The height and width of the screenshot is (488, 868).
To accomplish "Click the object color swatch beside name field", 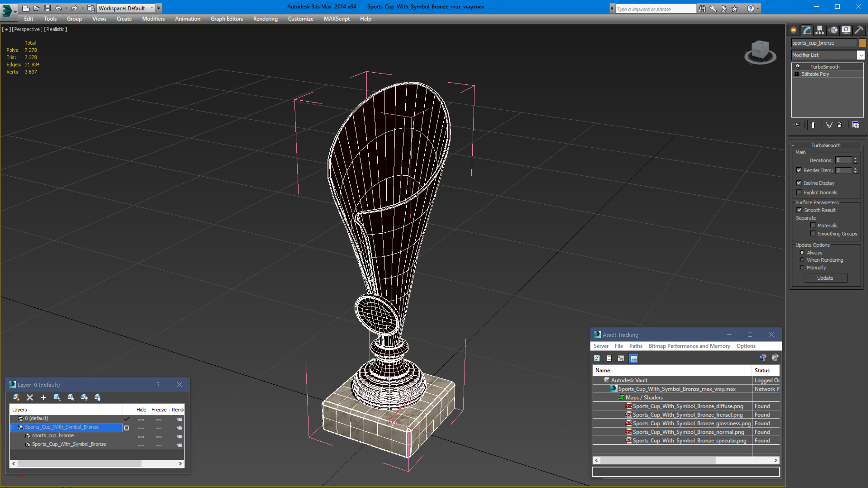I will [x=862, y=43].
